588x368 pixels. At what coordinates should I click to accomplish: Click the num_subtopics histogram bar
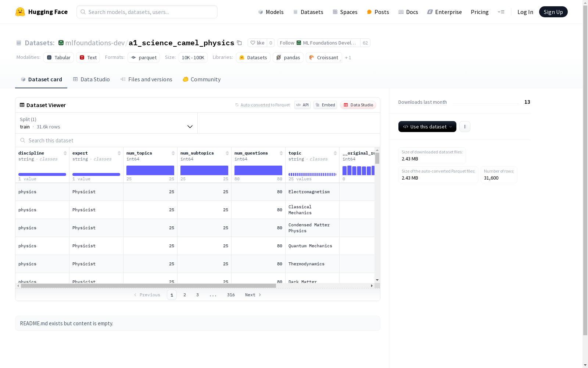click(204, 170)
